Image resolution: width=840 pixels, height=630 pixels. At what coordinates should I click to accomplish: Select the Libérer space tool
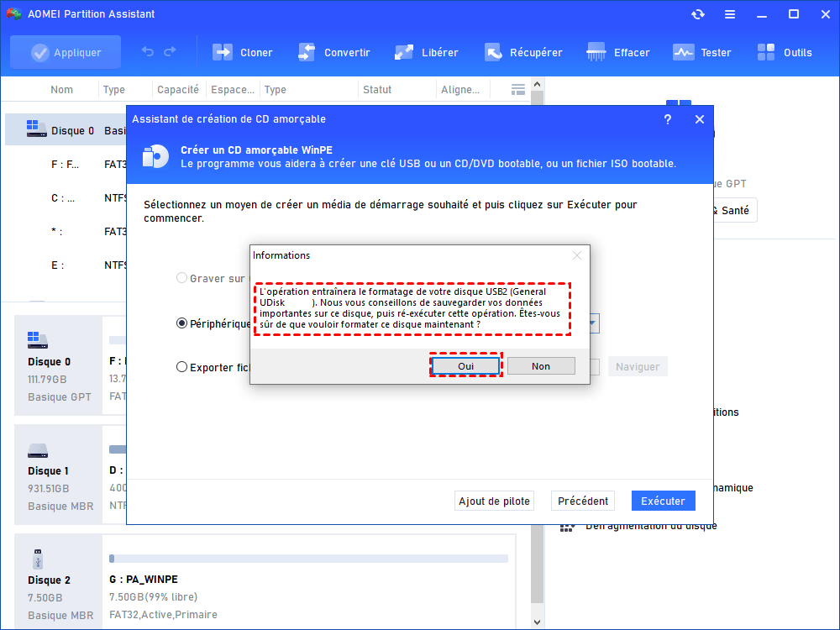(404, 52)
